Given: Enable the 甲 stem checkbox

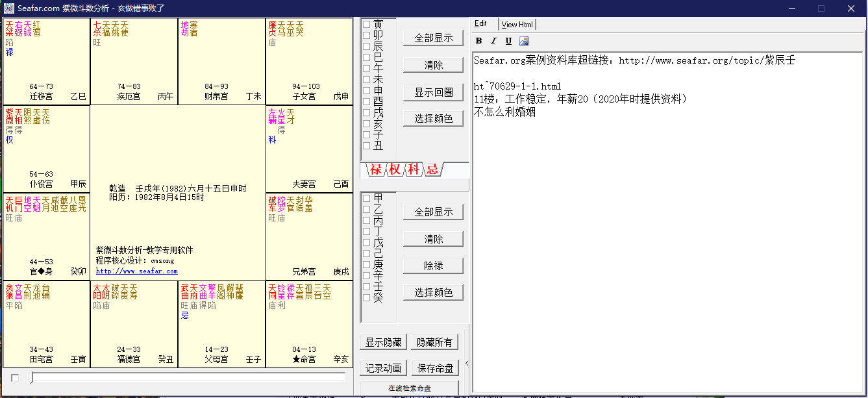Looking at the screenshot, I should 367,198.
